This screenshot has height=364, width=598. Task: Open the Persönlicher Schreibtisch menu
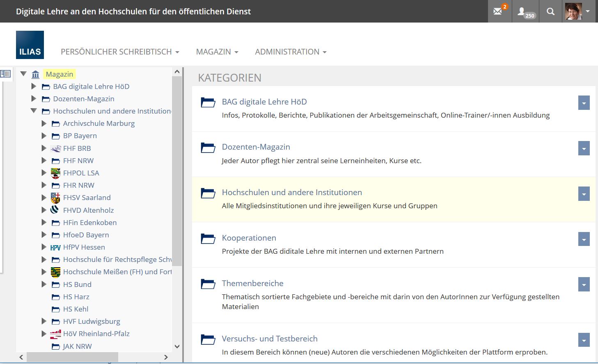120,52
